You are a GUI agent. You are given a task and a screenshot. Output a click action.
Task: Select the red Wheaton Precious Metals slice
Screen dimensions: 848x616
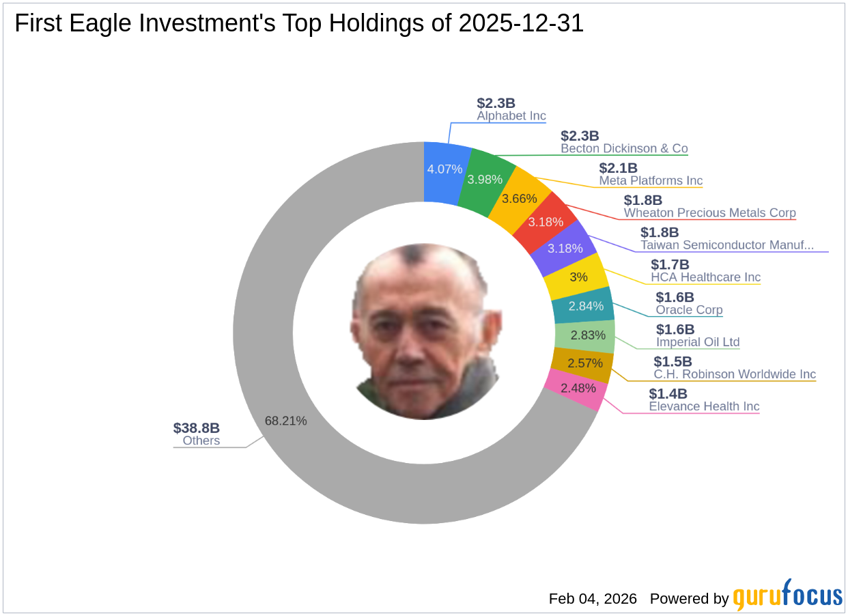[547, 223]
